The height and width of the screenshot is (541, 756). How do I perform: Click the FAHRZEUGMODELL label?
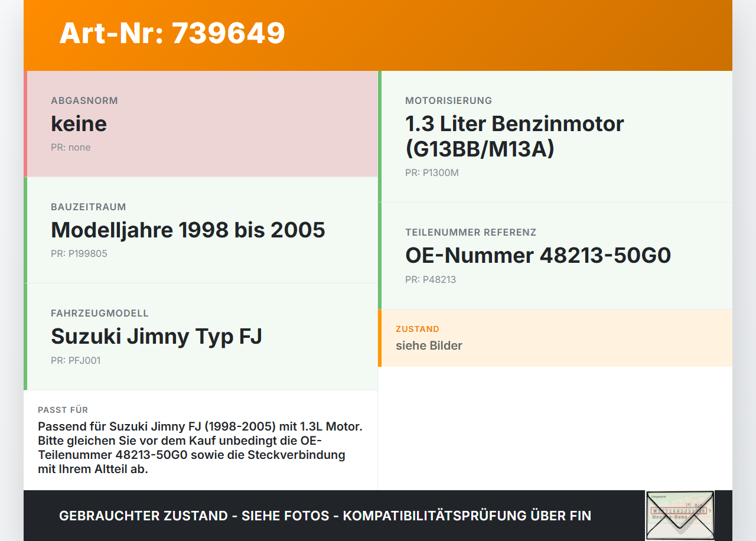(100, 313)
